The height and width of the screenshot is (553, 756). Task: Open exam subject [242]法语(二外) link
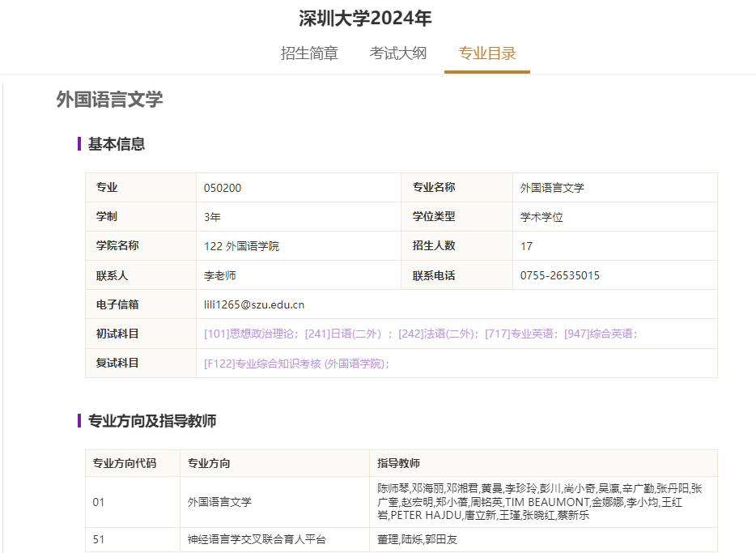coord(438,334)
